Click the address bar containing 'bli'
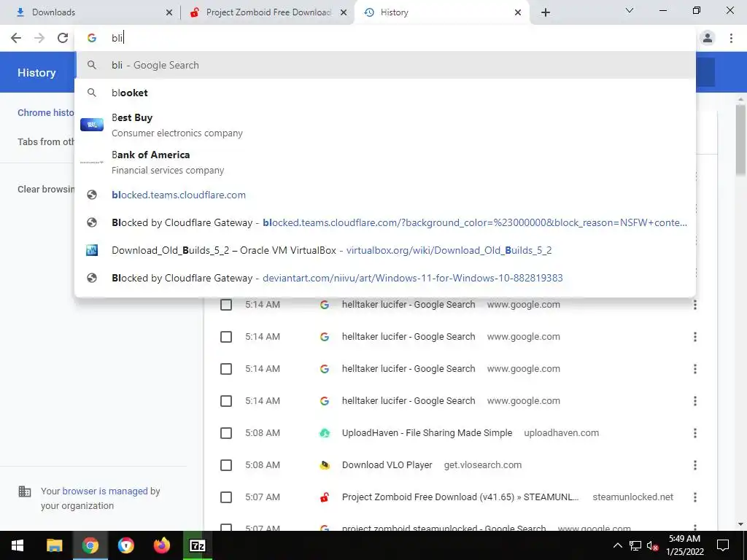747x560 pixels. point(385,38)
